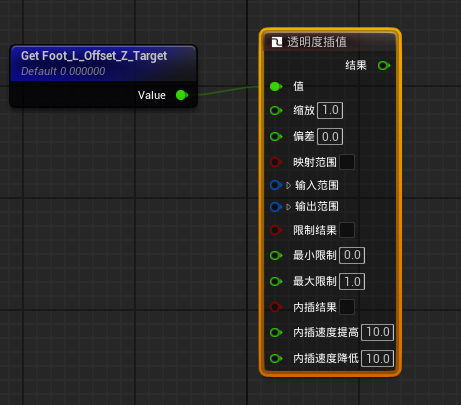Click the 最小限制 input pin
This screenshot has height=405, width=461.
pyautogui.click(x=276, y=256)
